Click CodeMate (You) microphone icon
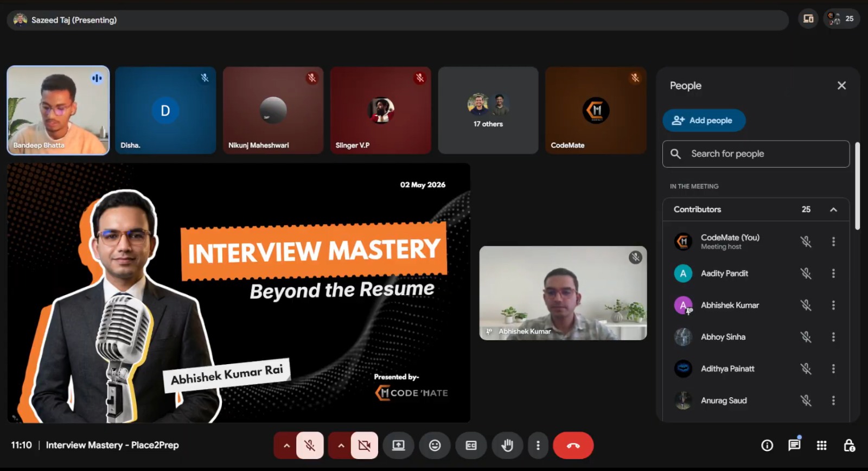This screenshot has height=471, width=868. coord(806,241)
